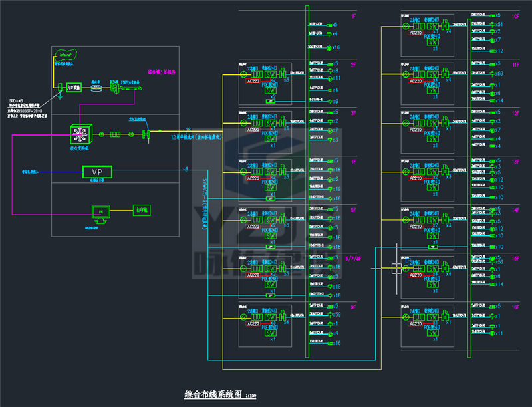Image resolution: width=532 pixels, height=407 pixels.
Task: Select the 16F floor label
Action: [516, 307]
